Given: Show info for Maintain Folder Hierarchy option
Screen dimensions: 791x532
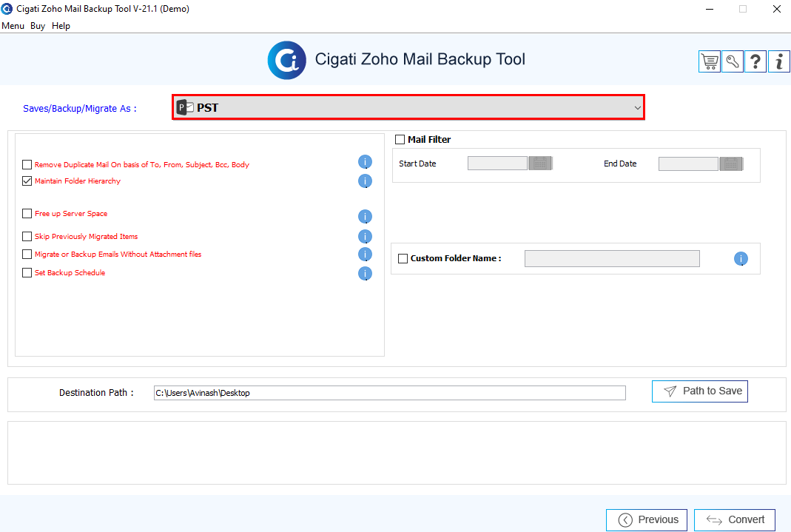Looking at the screenshot, I should click(365, 181).
